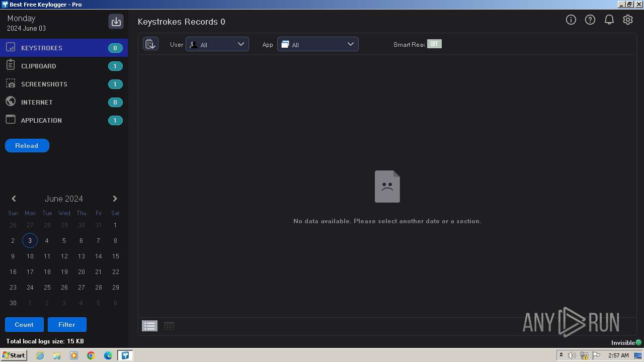Click the volume speaker tray icon

572,355
